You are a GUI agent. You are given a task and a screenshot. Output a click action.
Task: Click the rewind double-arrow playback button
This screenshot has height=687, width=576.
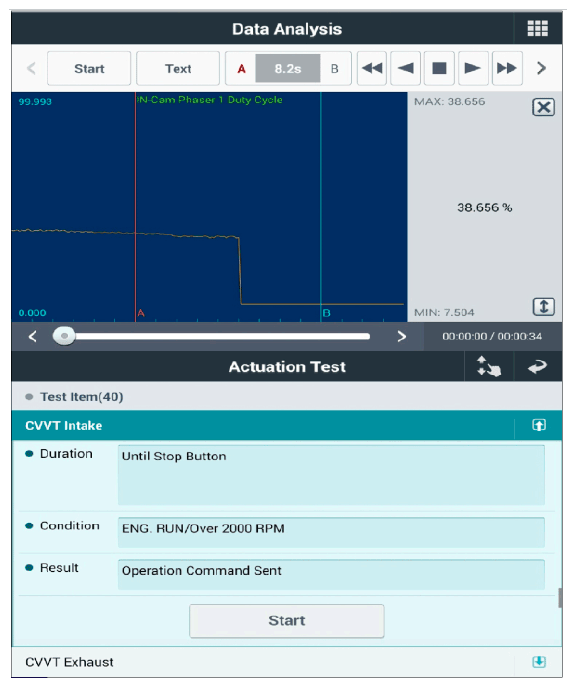[x=372, y=68]
